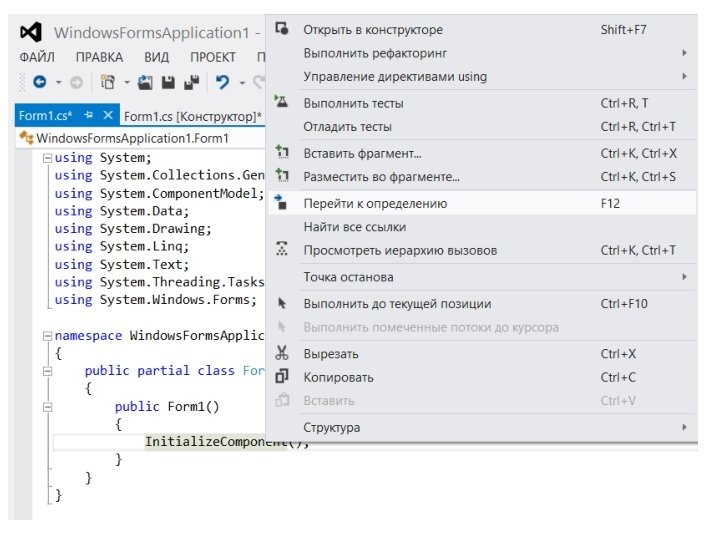Switch to Form1.cs [Конструктор]* tab
Viewport: 720px width, 540px height.
pos(192,116)
